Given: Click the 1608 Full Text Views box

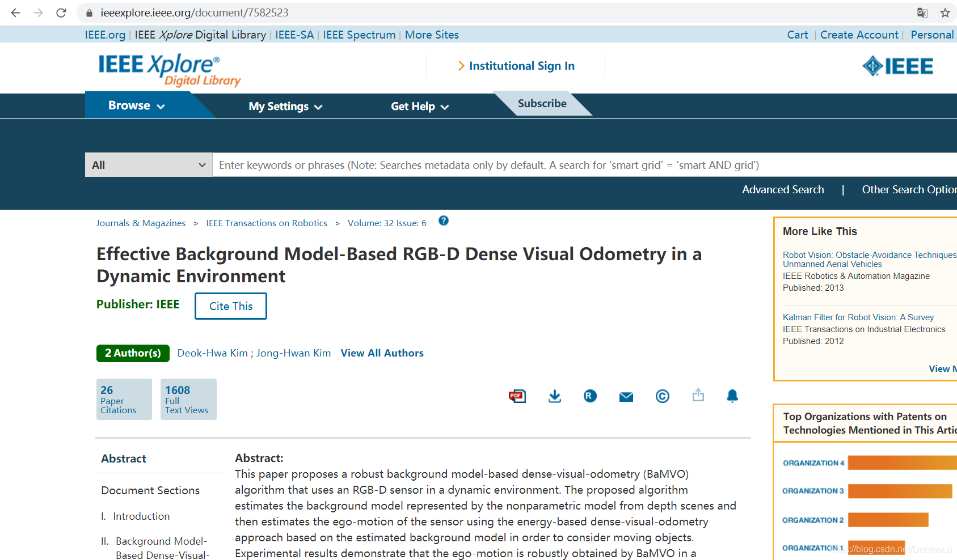Looking at the screenshot, I should click(x=188, y=399).
